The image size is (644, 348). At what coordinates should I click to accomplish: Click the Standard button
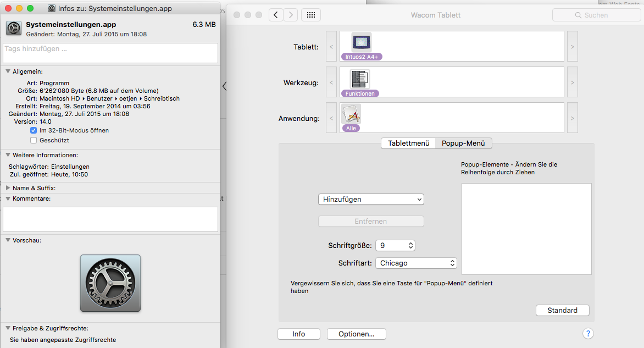(x=562, y=310)
